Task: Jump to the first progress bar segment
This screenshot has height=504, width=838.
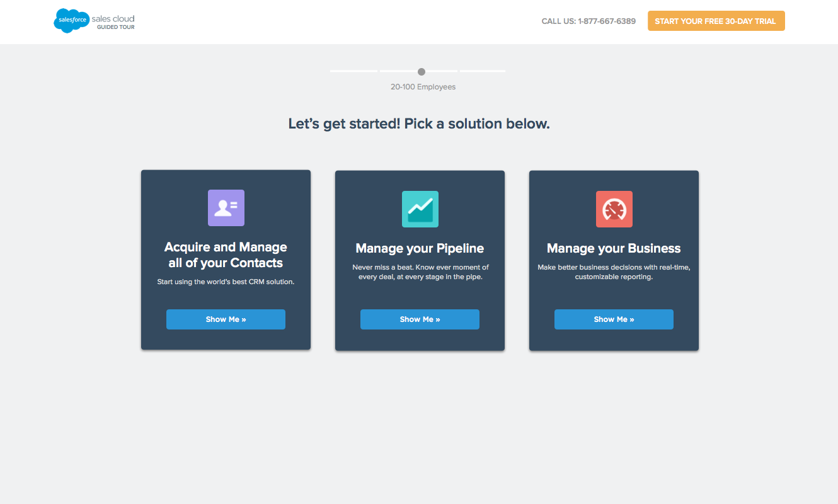Action: point(353,71)
